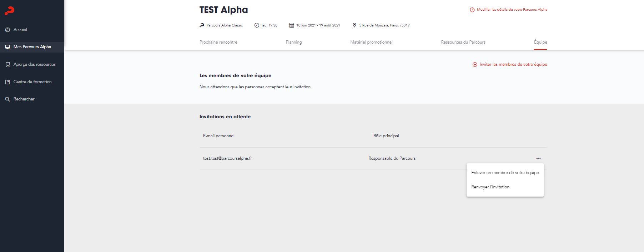Click the clock icon beside jeu. 19:30
The image size is (644, 252).
pyautogui.click(x=257, y=25)
